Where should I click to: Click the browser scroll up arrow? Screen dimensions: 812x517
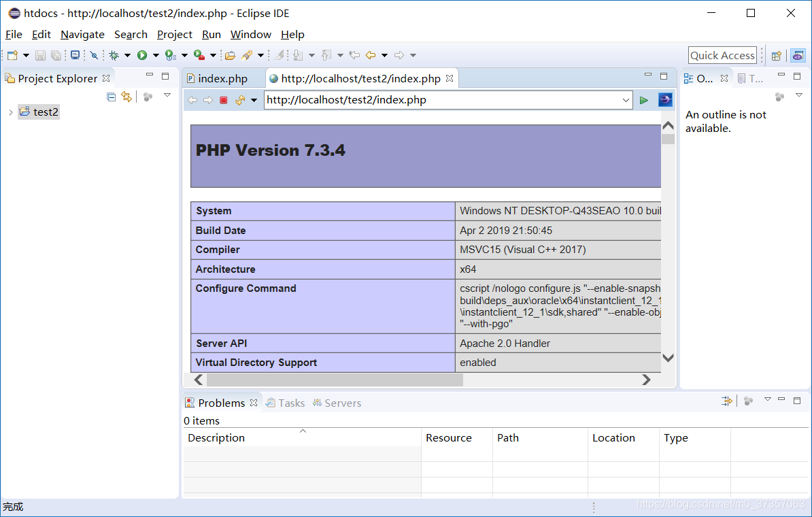tap(668, 125)
